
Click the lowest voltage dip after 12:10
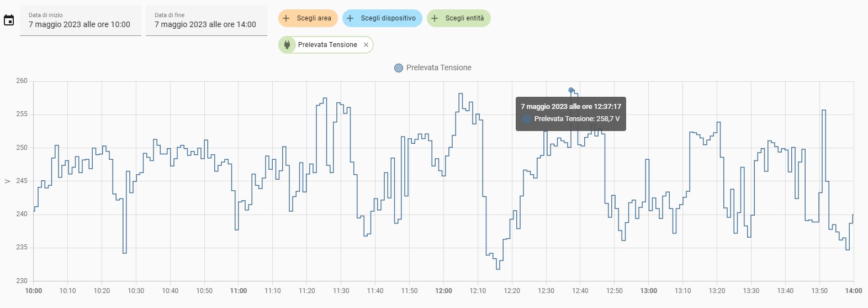click(x=498, y=269)
